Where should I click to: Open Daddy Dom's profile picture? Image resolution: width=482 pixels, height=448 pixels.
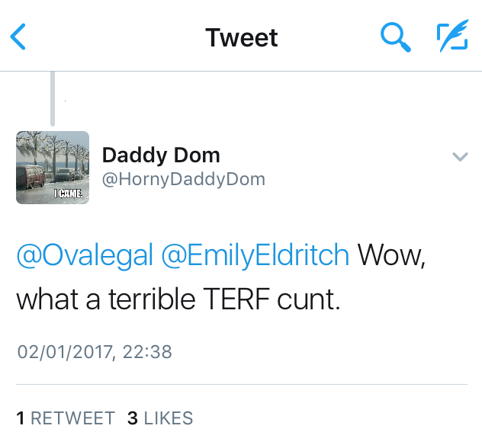point(53,168)
